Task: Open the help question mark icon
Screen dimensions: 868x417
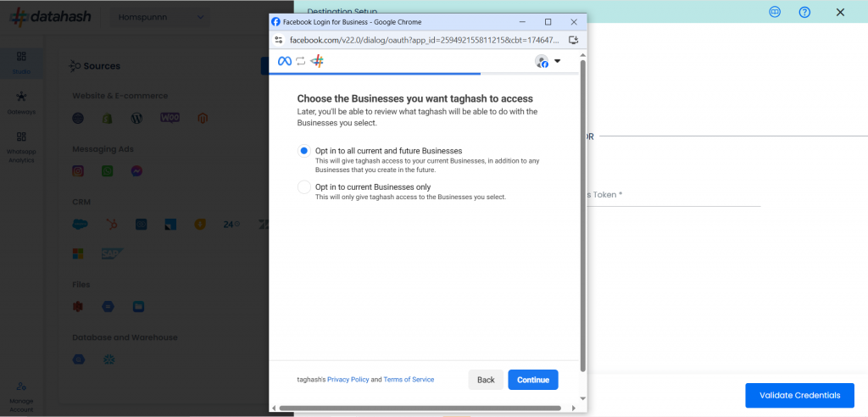Action: (x=804, y=12)
